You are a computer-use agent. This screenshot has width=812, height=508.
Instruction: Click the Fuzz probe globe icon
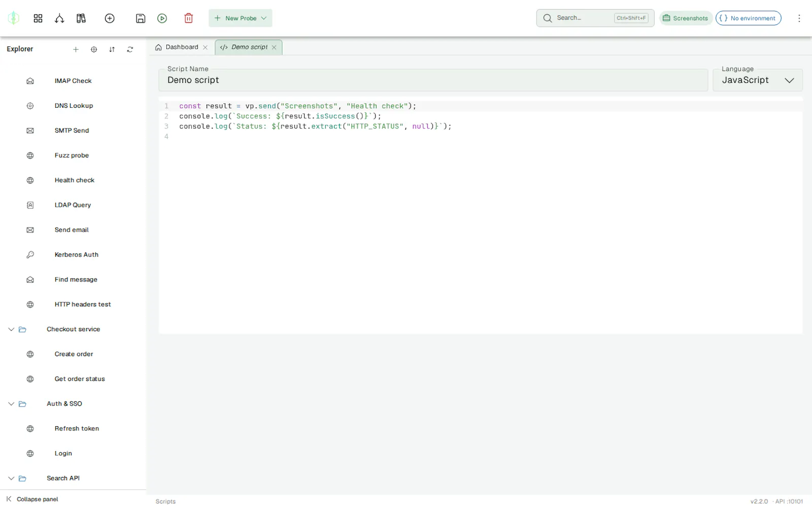pos(30,155)
